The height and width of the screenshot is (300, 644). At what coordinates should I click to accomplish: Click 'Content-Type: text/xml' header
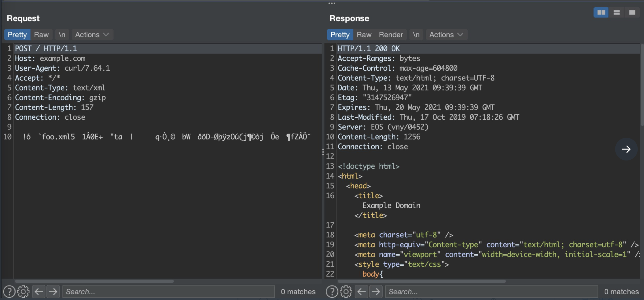[x=60, y=88]
